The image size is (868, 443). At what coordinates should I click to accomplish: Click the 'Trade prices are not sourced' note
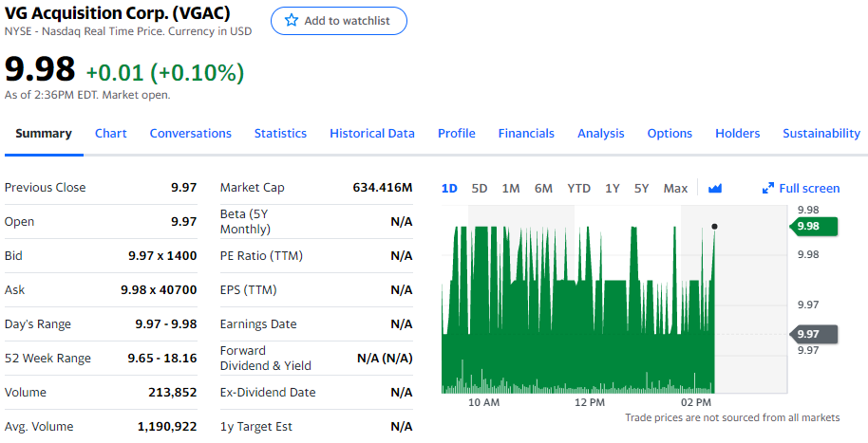[732, 417]
